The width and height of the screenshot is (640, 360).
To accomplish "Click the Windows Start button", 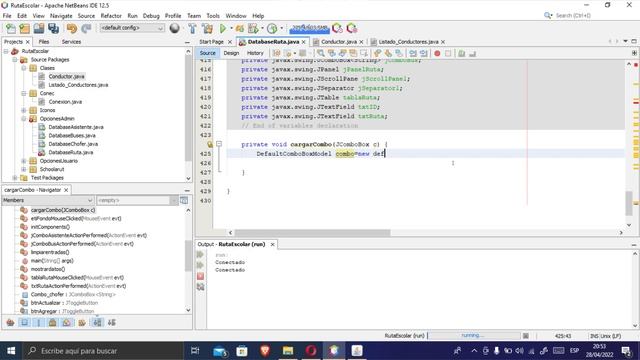I will click(11, 351).
